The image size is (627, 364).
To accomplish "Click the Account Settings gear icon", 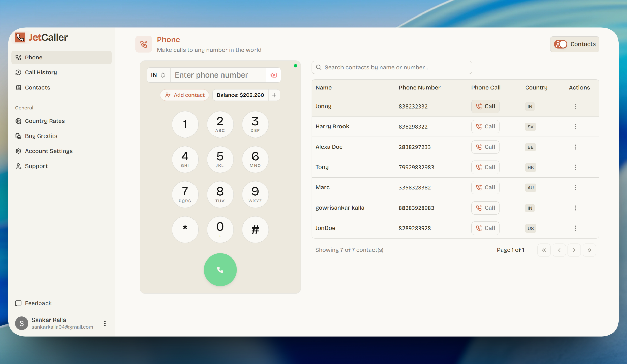I will point(19,151).
